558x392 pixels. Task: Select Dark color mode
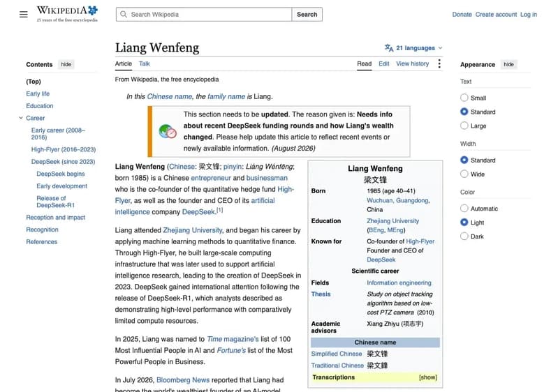click(464, 236)
